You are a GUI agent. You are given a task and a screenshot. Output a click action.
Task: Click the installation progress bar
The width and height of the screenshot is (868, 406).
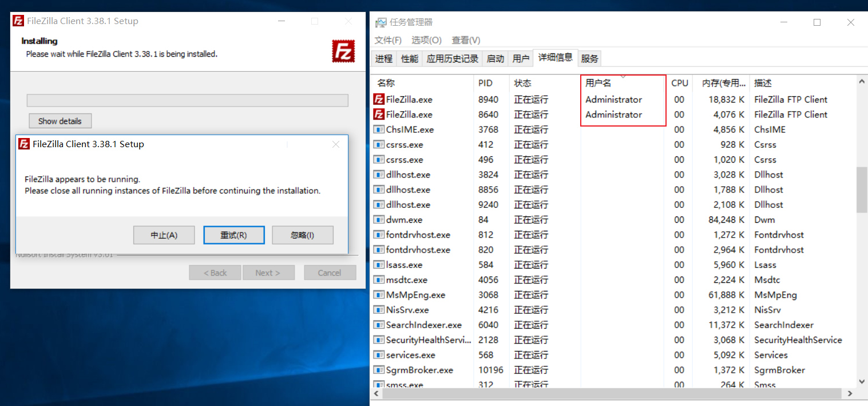tap(187, 100)
